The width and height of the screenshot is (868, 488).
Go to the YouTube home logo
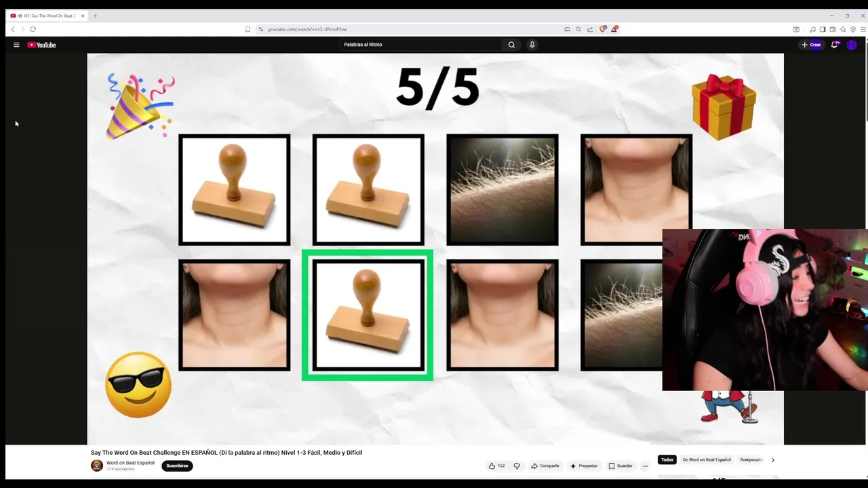(41, 45)
